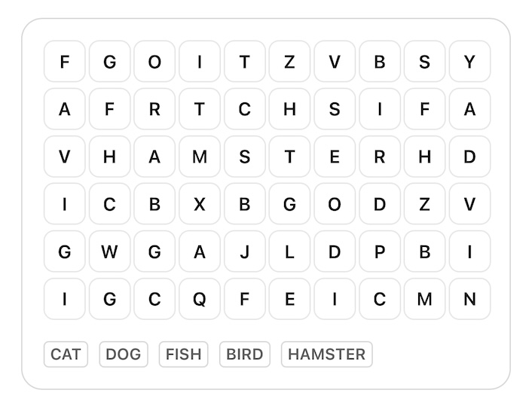
Task: Select the letter P tile
Action: click(x=380, y=251)
